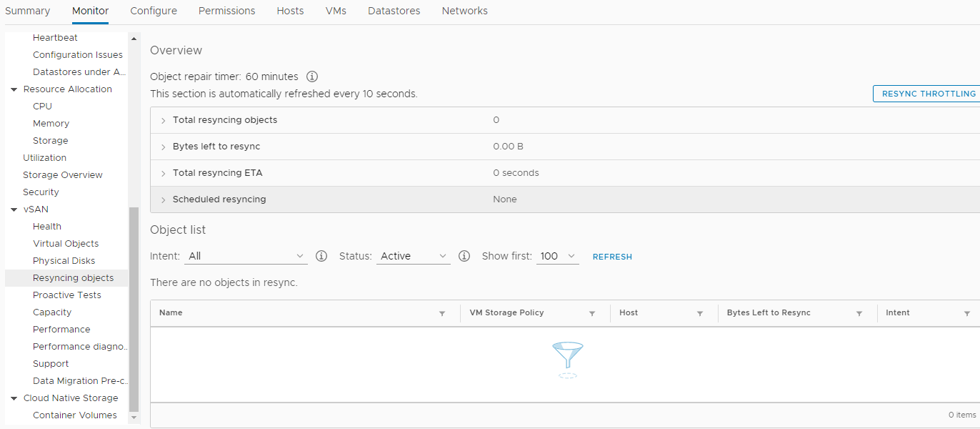Image resolution: width=980 pixels, height=429 pixels.
Task: Open CPU under Resource Allocation
Action: click(42, 107)
